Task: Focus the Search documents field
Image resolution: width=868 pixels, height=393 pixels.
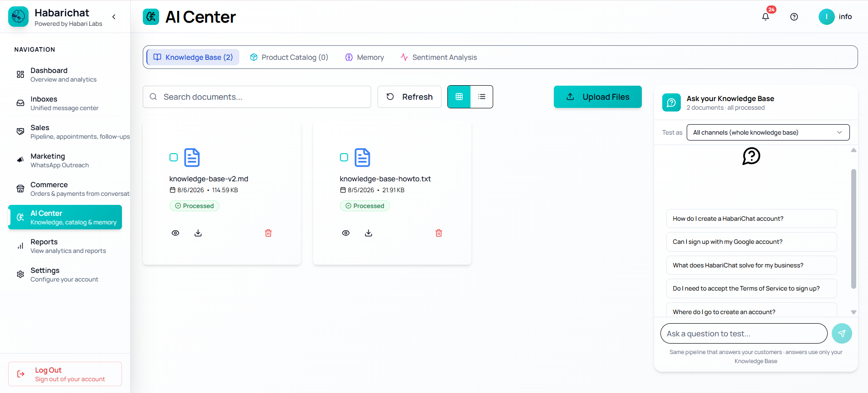Action: click(x=257, y=97)
